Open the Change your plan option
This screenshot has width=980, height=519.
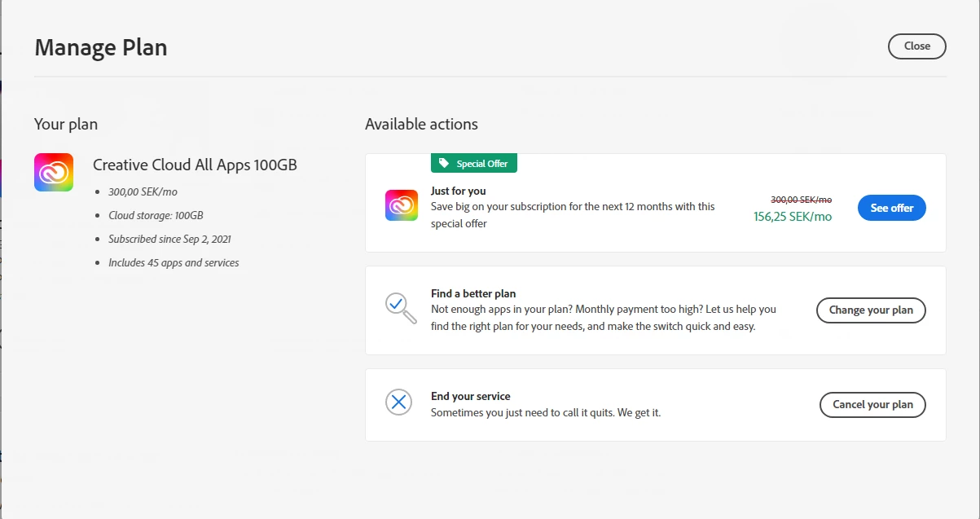(x=871, y=310)
